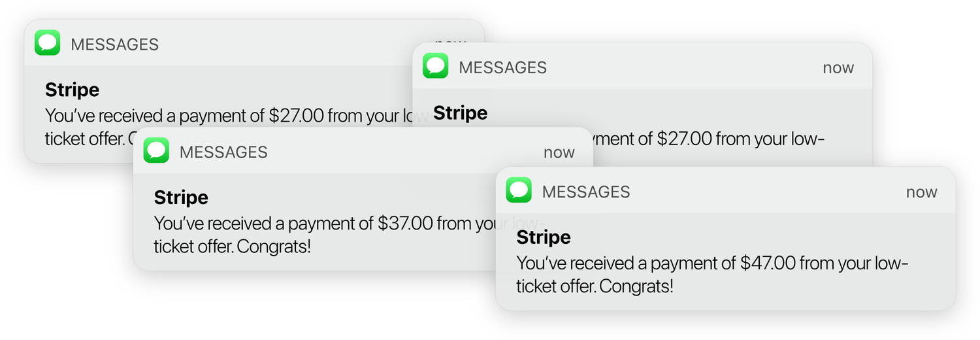Click the "now" timestamp on the top-right $27.00 notification
This screenshot has height=340, width=980.
[838, 68]
